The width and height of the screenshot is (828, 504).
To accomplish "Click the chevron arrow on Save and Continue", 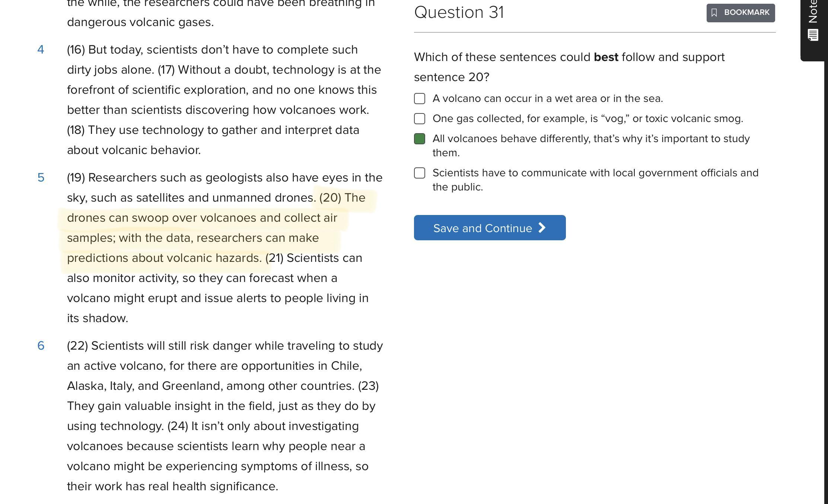I will click(x=542, y=228).
